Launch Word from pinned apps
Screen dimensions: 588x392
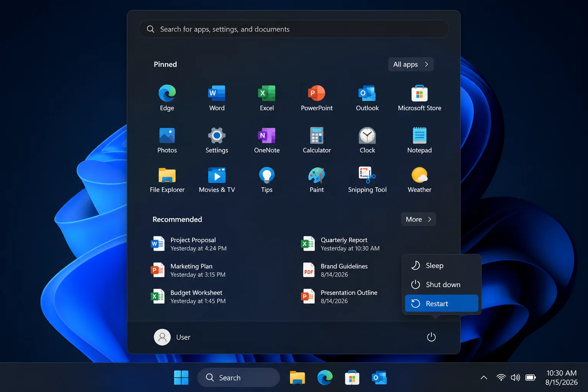(217, 98)
